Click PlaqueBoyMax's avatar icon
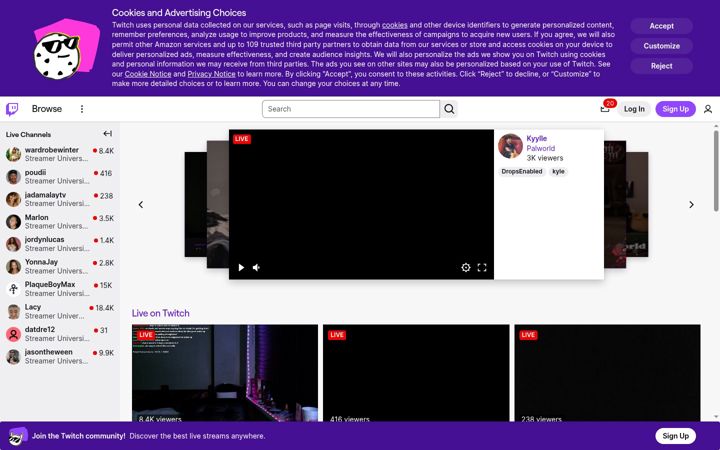 point(13,289)
